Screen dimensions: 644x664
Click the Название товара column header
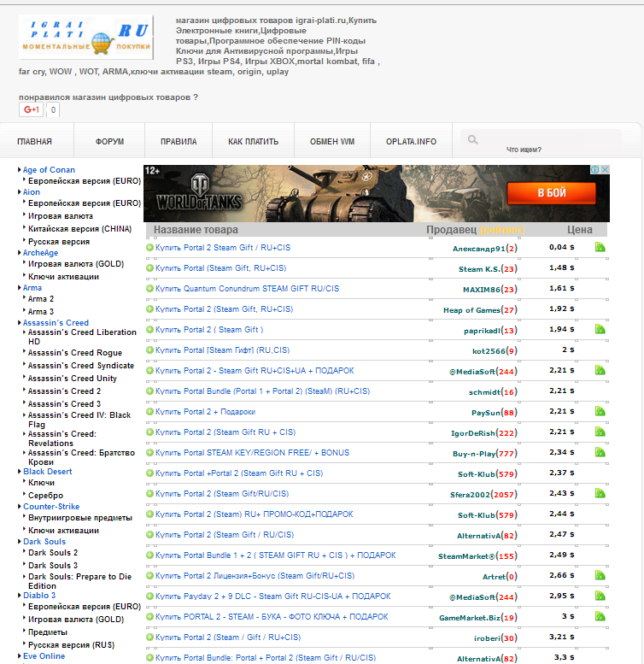pyautogui.click(x=196, y=230)
